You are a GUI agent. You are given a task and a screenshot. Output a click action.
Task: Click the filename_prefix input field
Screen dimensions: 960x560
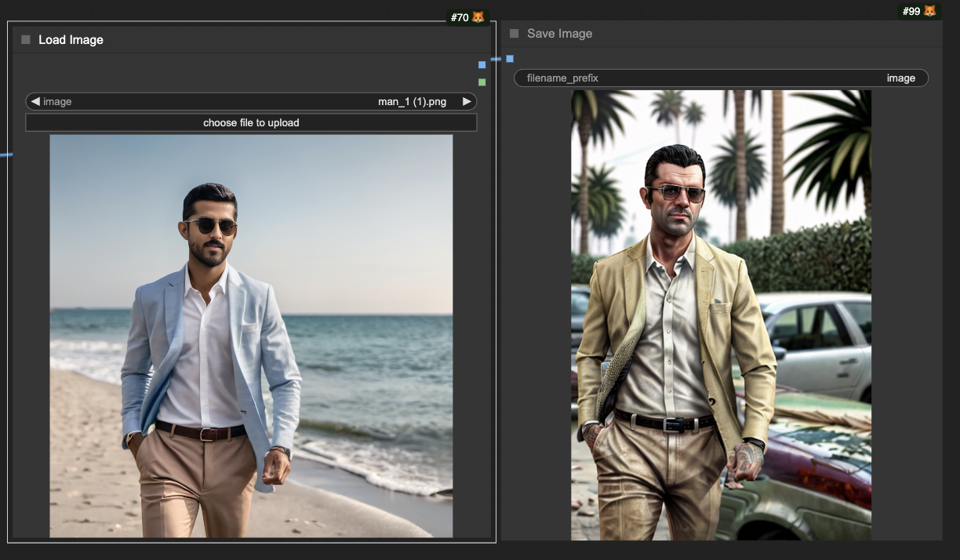[x=721, y=78]
